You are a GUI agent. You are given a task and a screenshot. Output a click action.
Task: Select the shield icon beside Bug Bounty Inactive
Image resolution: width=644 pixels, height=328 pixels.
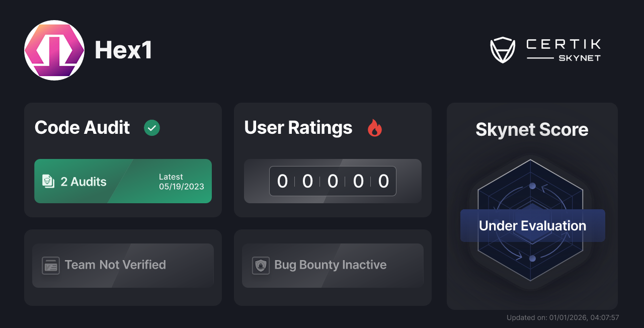click(x=260, y=265)
